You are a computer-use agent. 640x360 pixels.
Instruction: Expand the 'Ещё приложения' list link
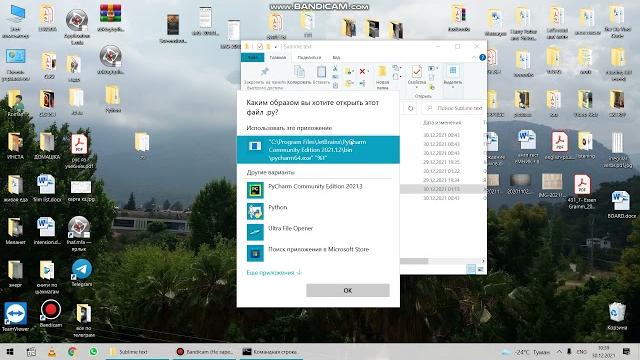pyautogui.click(x=274, y=273)
